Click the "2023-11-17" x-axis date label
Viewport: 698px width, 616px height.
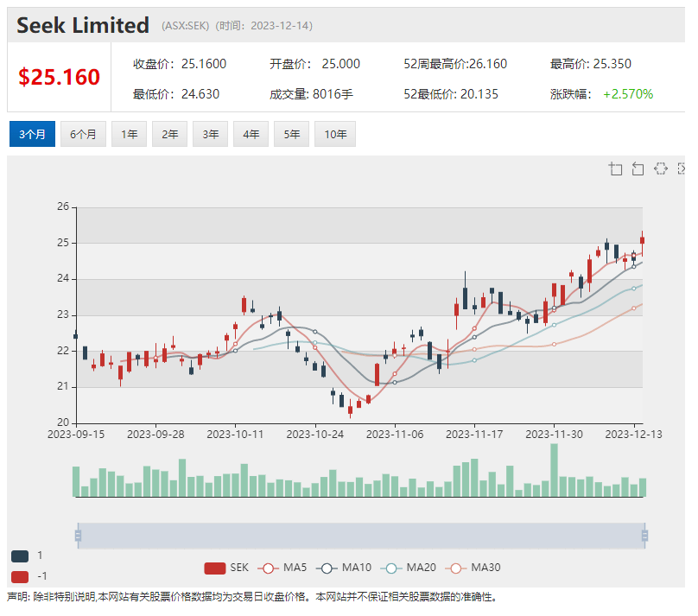click(x=474, y=435)
